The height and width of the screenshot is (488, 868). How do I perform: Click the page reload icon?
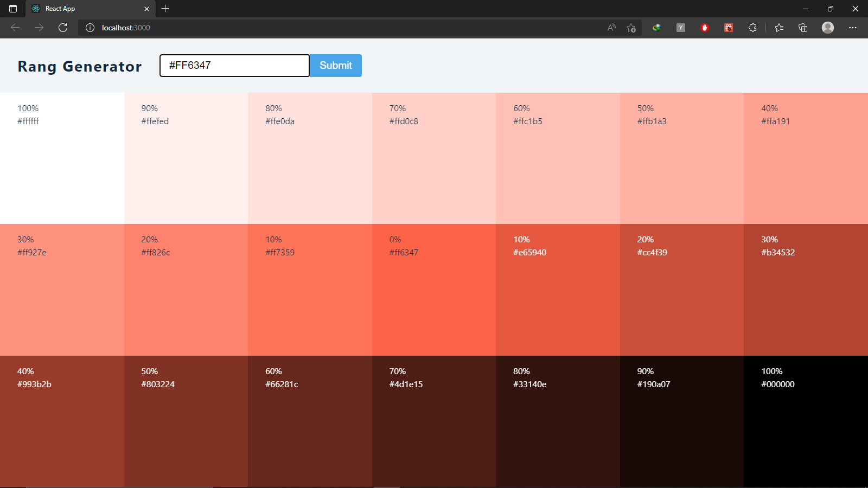click(x=63, y=28)
